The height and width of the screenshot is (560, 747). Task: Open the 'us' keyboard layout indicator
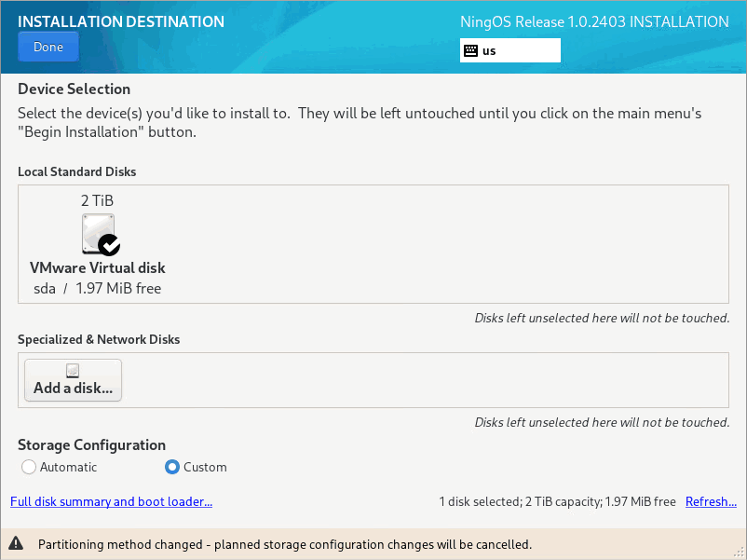[x=510, y=50]
